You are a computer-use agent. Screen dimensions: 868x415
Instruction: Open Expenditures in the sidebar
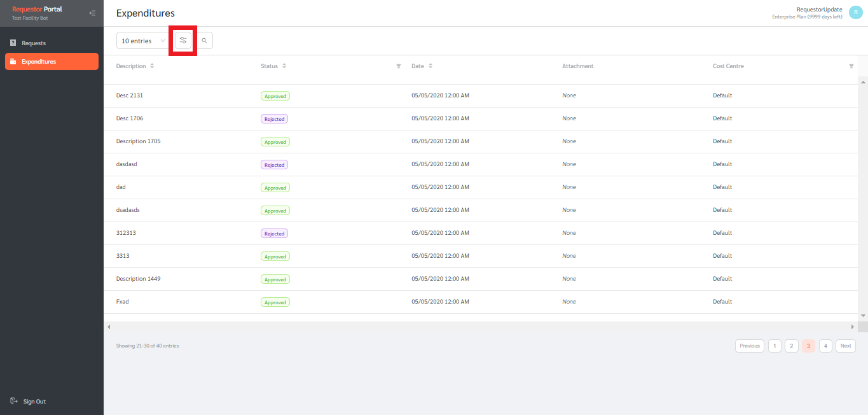(x=52, y=62)
